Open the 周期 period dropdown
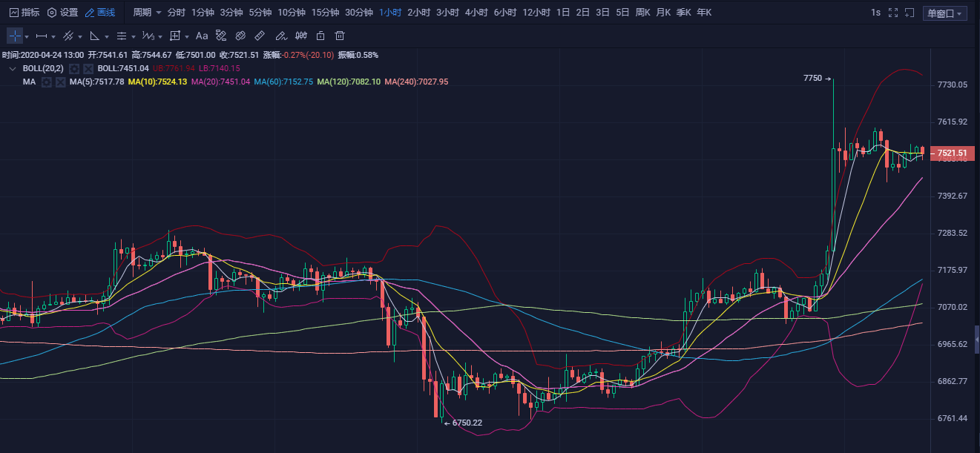 pyautogui.click(x=146, y=13)
